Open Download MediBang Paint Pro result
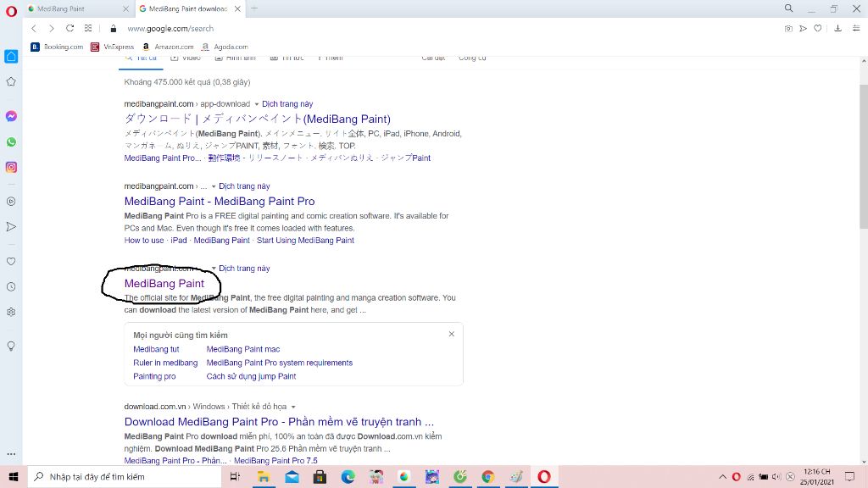The width and height of the screenshot is (868, 488). (279, 422)
